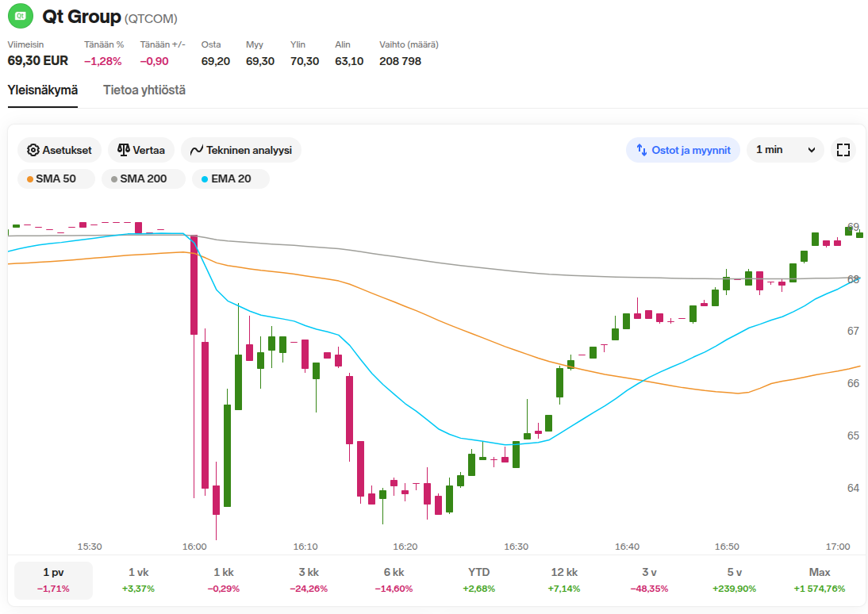The width and height of the screenshot is (868, 614).
Task: Open the 1 min interval dropdown
Action: 785,150
